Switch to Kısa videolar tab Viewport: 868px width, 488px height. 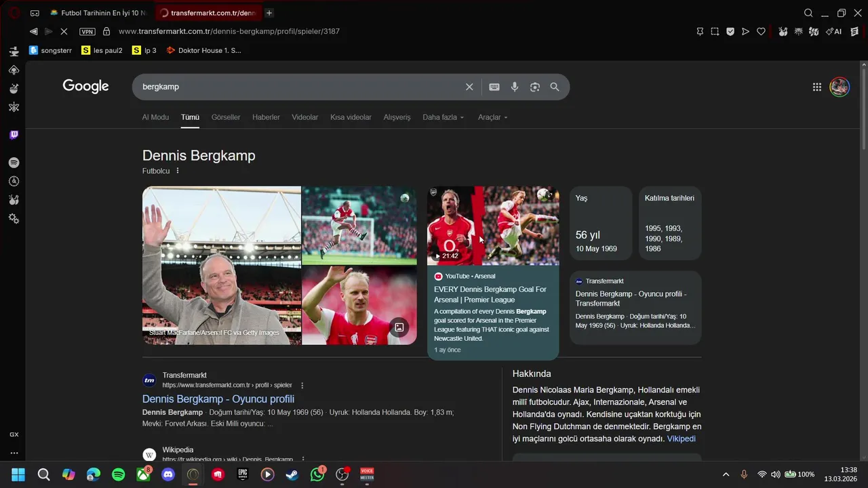(351, 117)
